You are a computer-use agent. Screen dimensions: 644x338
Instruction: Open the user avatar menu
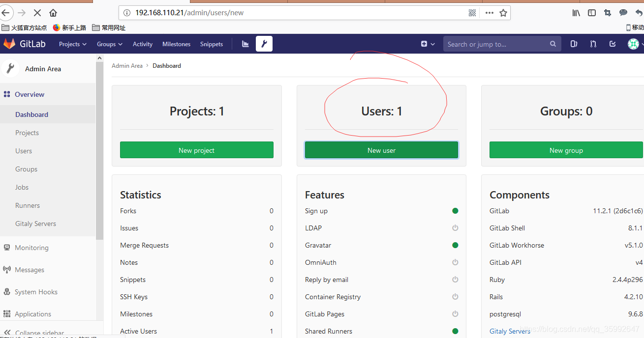point(633,44)
